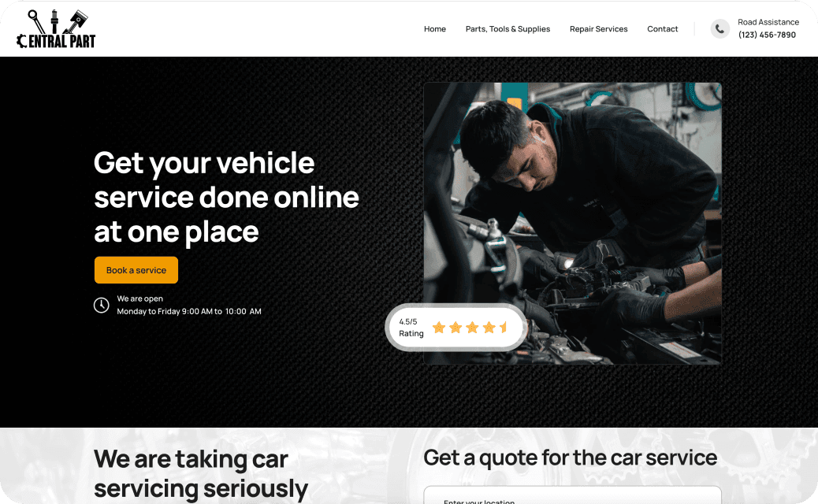
Task: Open the Contact page link
Action: 663,29
